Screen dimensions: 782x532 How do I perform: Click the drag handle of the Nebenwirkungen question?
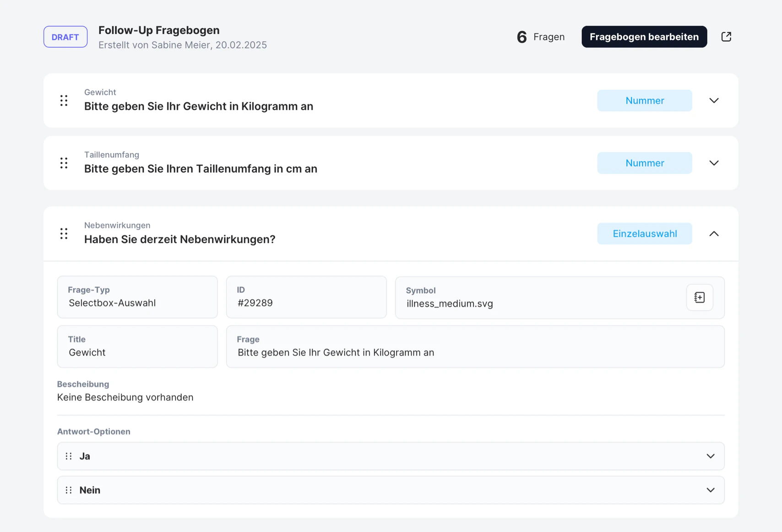64,233
